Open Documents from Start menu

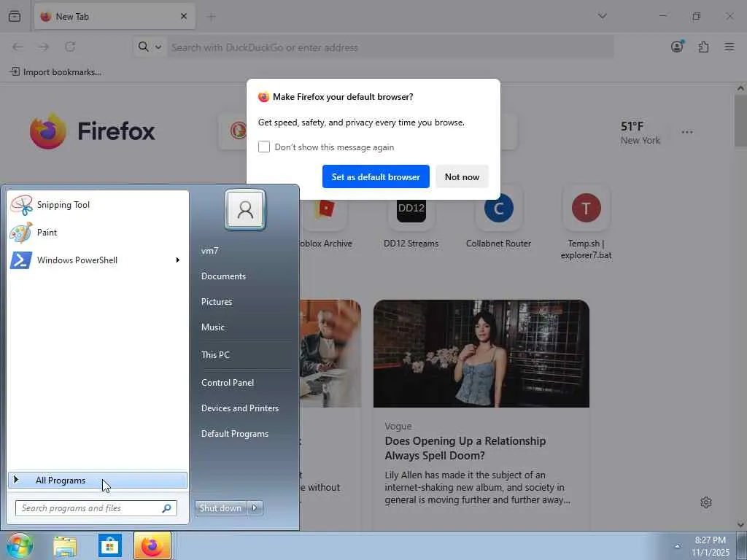pos(223,276)
